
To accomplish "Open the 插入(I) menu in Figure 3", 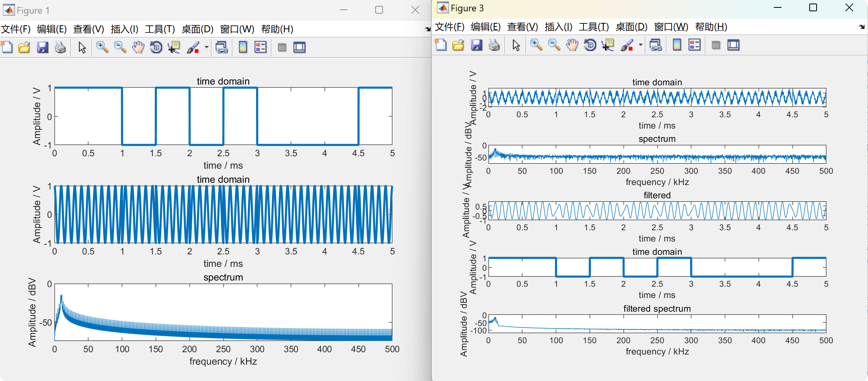I will pyautogui.click(x=558, y=27).
